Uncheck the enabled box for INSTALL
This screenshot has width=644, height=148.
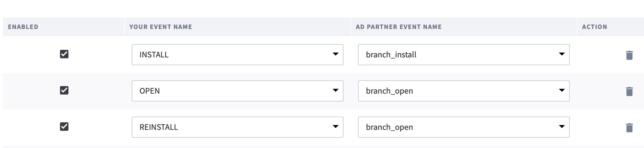[64, 54]
